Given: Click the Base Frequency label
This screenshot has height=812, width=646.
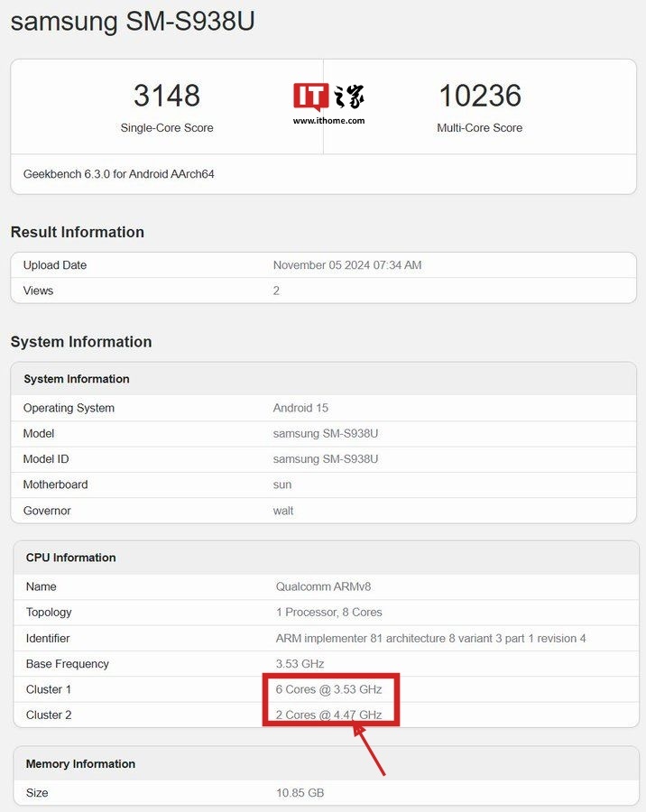Looking at the screenshot, I should point(68,664).
